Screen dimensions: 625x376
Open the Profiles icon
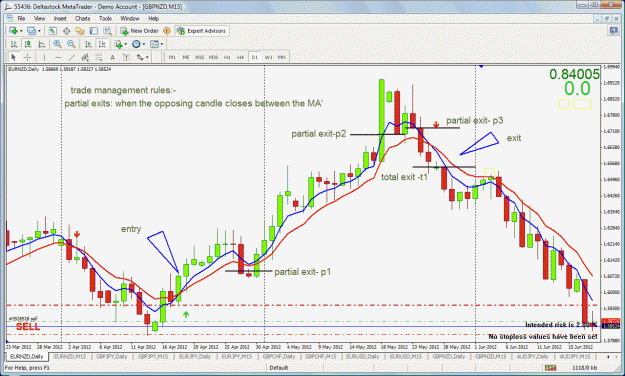(31, 31)
